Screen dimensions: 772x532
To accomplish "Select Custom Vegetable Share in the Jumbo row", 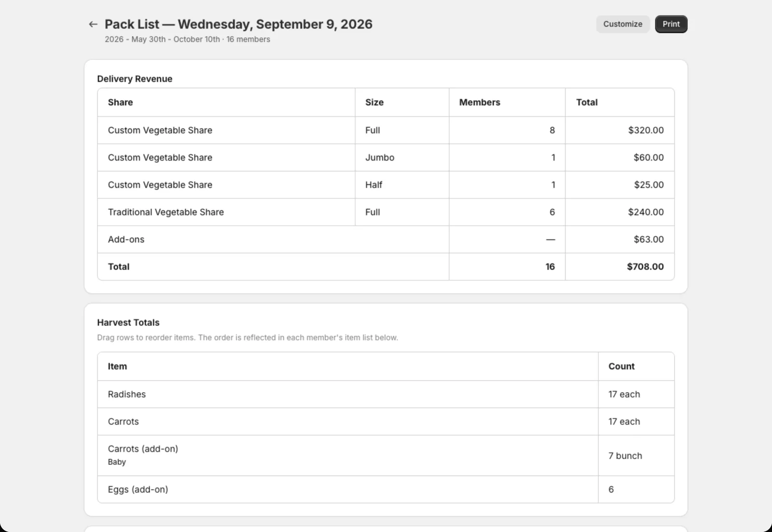I will (160, 158).
